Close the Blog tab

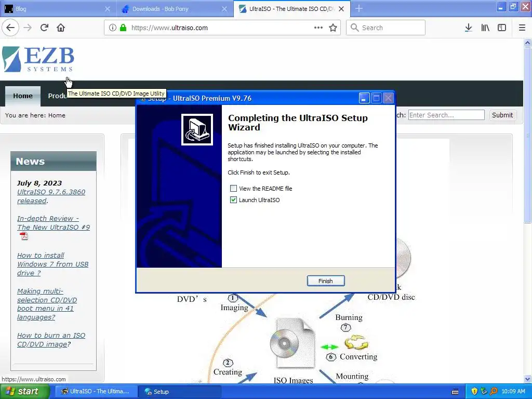107,9
